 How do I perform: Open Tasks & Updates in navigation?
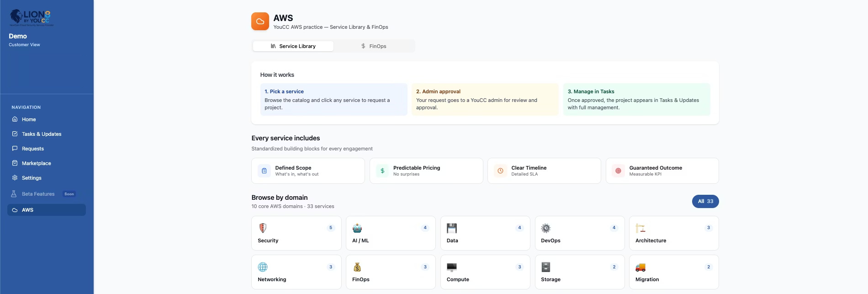click(47, 134)
